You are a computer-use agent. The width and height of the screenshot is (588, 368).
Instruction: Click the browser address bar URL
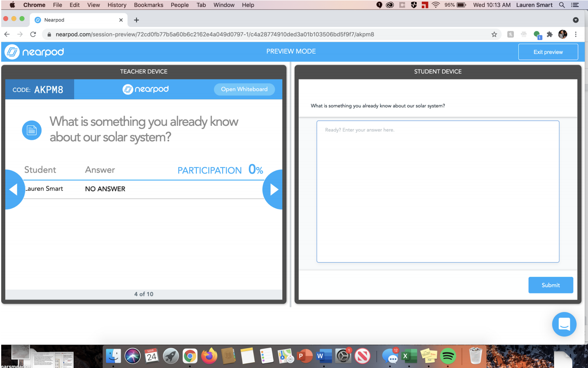click(x=215, y=34)
